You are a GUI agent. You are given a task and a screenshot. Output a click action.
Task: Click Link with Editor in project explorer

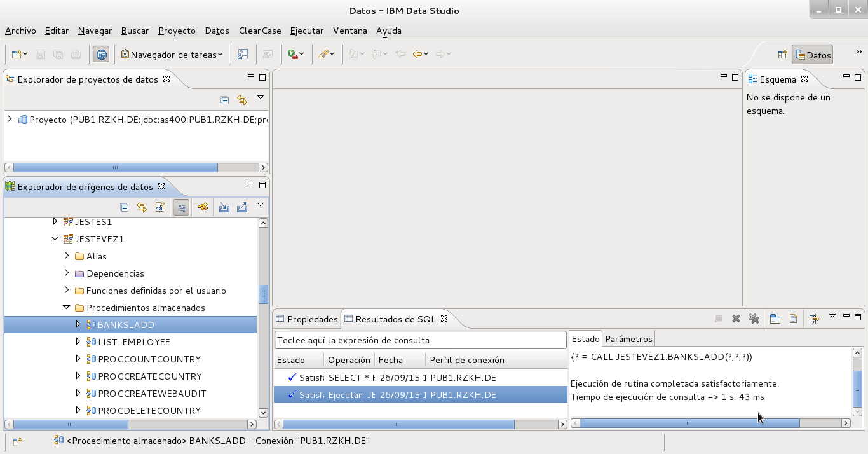[x=242, y=100]
